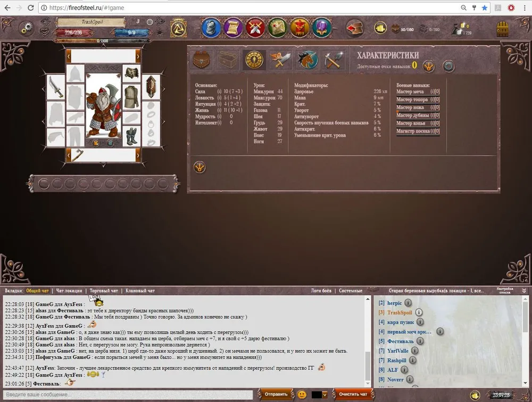Click info icon next to Мастер меча
532x402 pixels.
tap(432, 92)
